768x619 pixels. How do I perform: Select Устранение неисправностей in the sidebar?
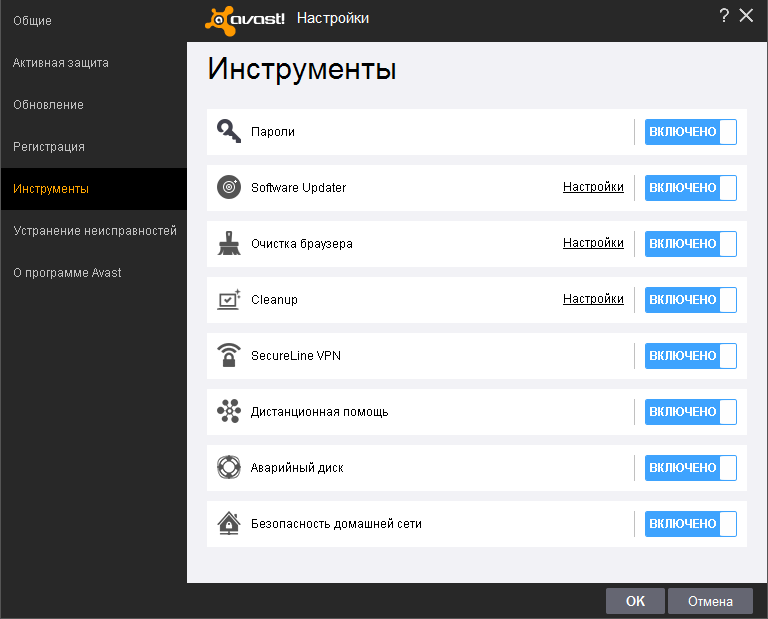tap(94, 231)
